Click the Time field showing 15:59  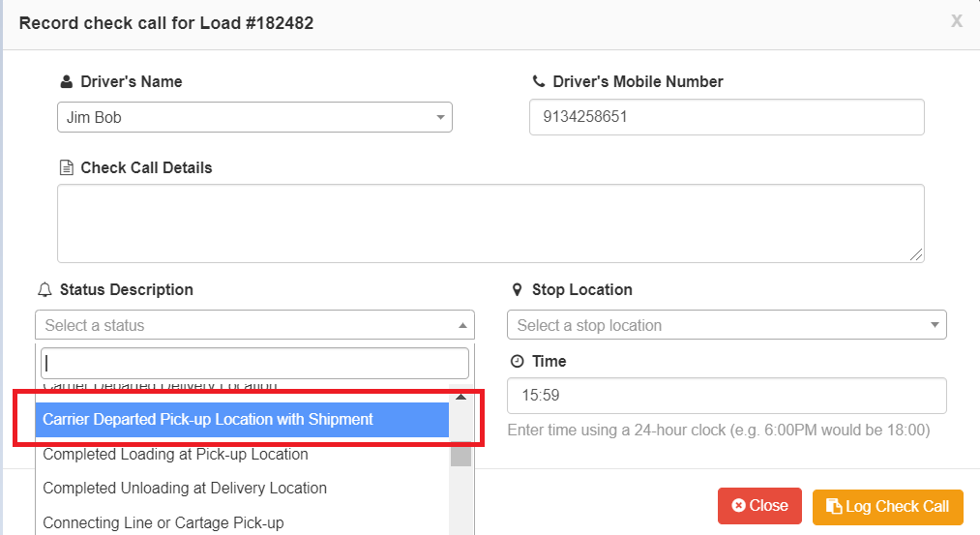click(726, 396)
